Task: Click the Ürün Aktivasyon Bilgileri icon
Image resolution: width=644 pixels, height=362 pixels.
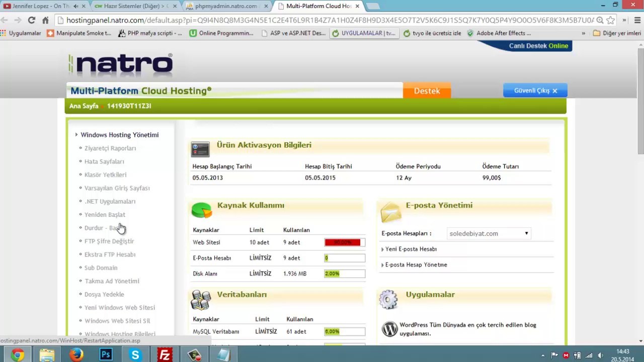Action: (200, 149)
